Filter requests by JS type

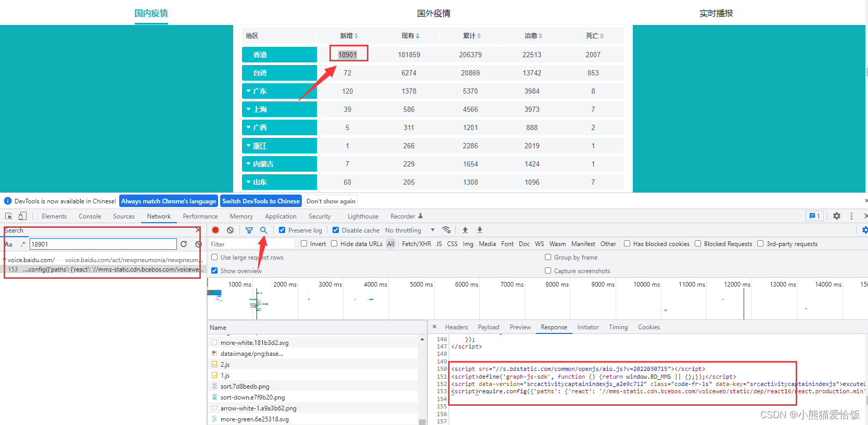click(439, 244)
